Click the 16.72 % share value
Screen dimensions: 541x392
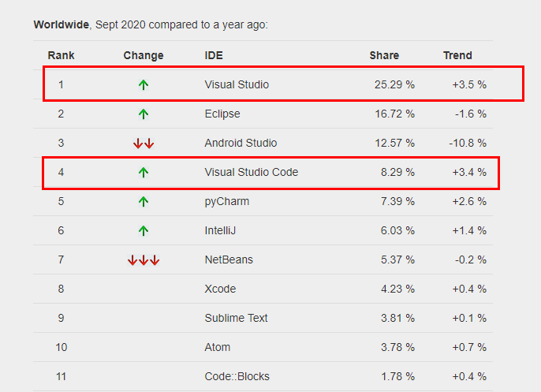coord(394,114)
